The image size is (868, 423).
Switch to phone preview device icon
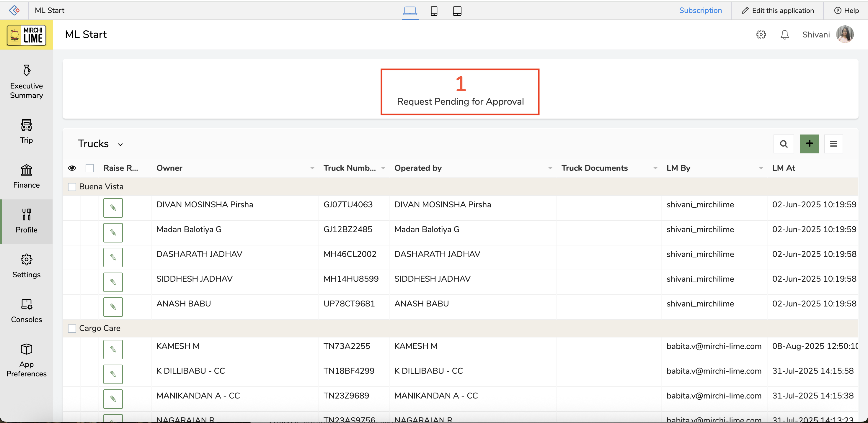tap(434, 11)
